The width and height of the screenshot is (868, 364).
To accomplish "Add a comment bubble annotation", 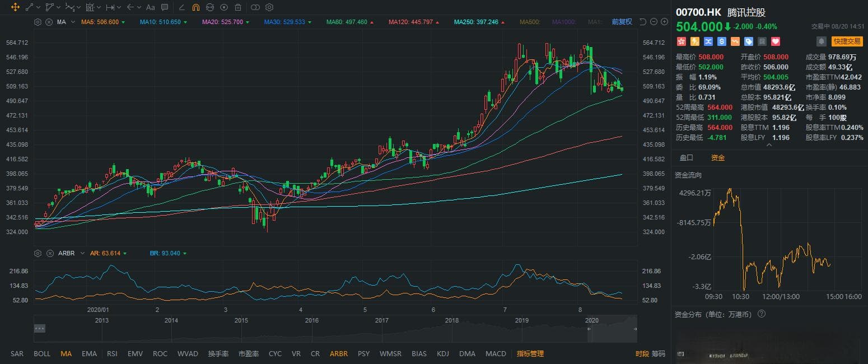I will point(165,7).
